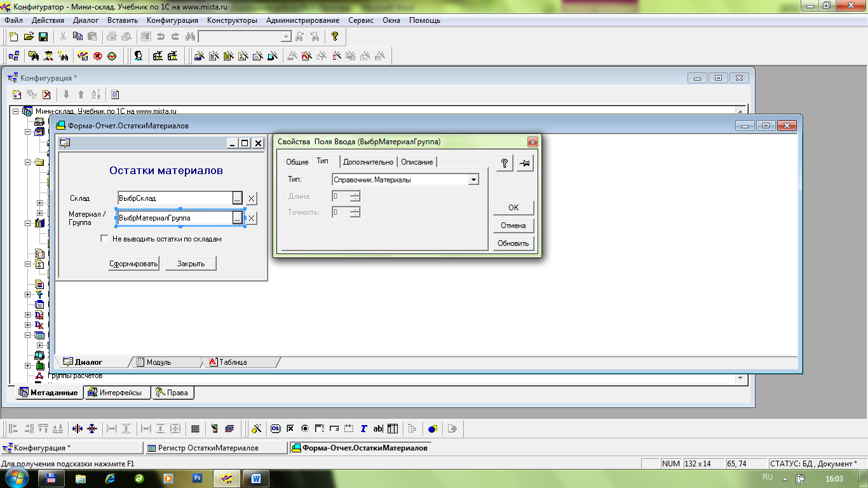
Task: Switch to Регистр ОстаткиМатериалов window tab
Action: (215, 448)
